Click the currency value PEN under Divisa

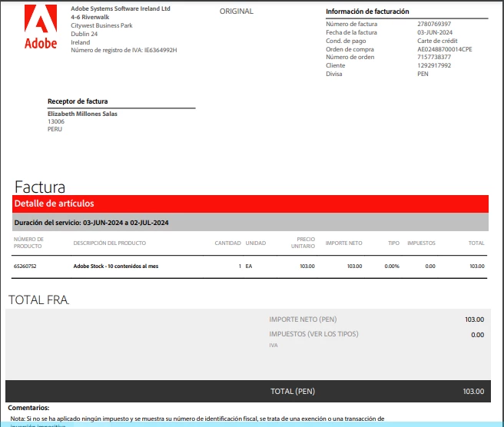(x=423, y=74)
